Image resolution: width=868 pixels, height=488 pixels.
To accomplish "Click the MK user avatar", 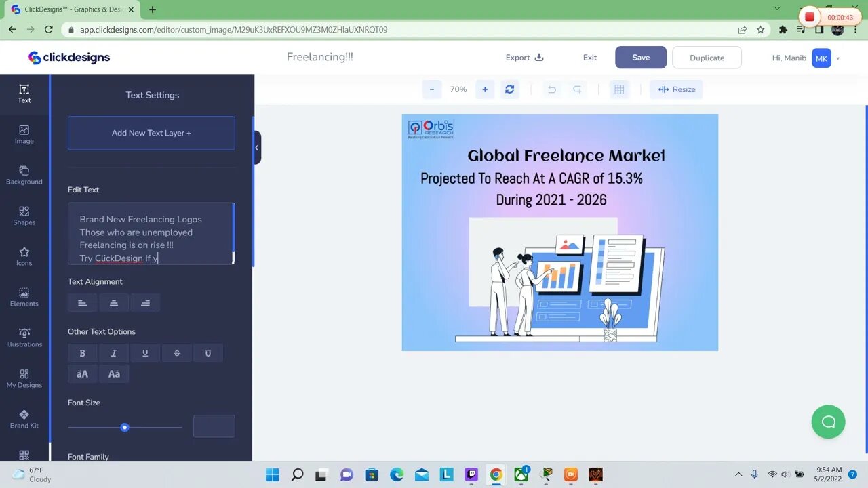I will pyautogui.click(x=821, y=58).
